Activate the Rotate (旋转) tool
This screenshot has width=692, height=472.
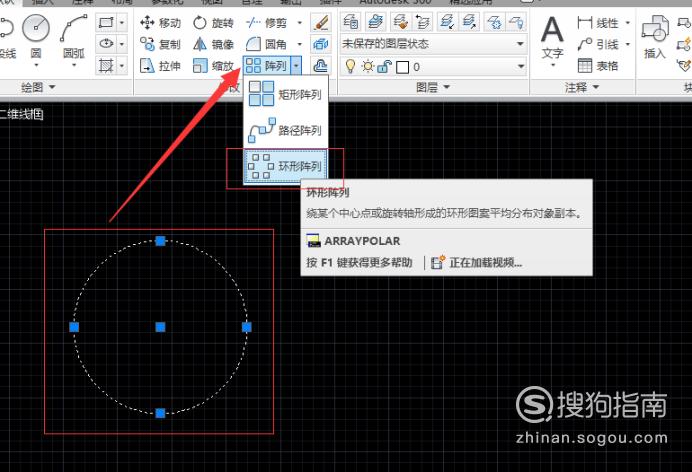point(213,22)
